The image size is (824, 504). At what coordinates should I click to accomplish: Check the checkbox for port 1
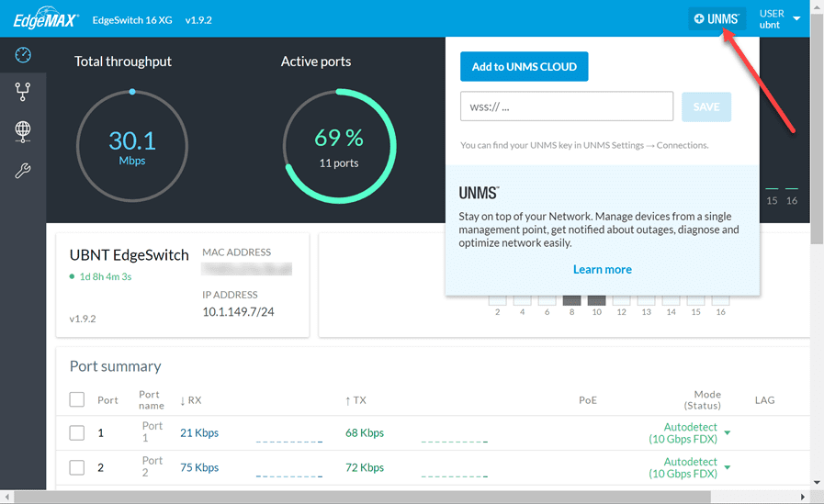tap(77, 432)
